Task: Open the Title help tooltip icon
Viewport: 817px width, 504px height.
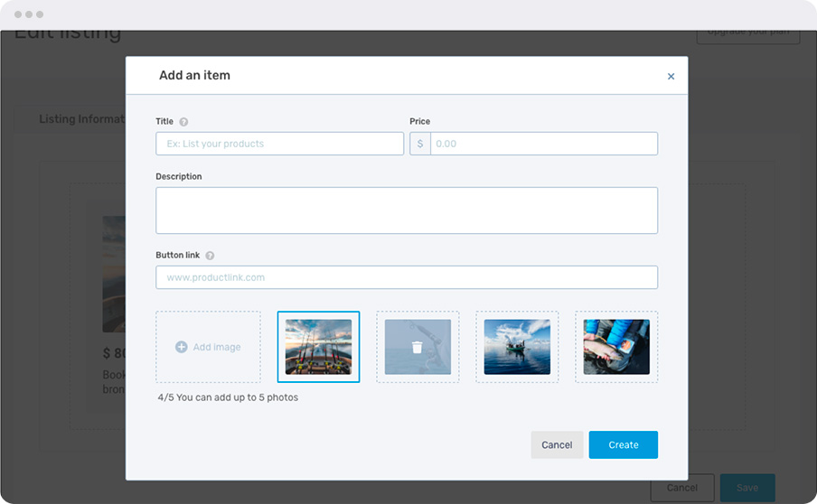Action: (183, 122)
